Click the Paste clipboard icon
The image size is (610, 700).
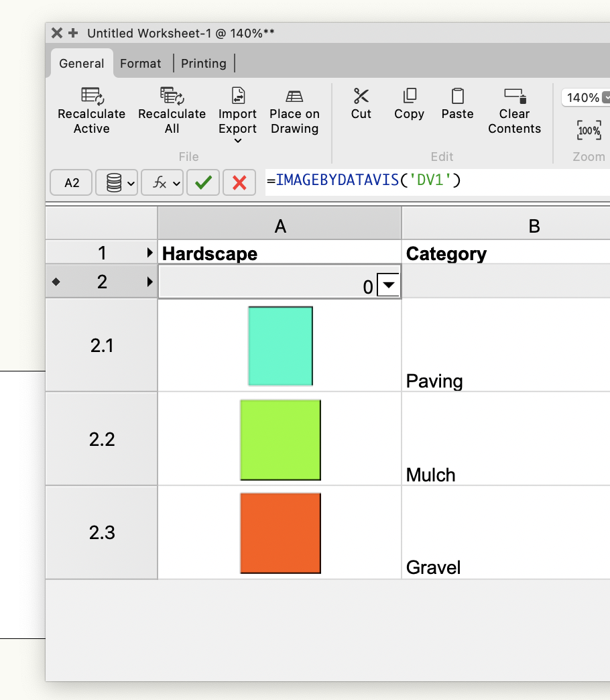pyautogui.click(x=457, y=96)
